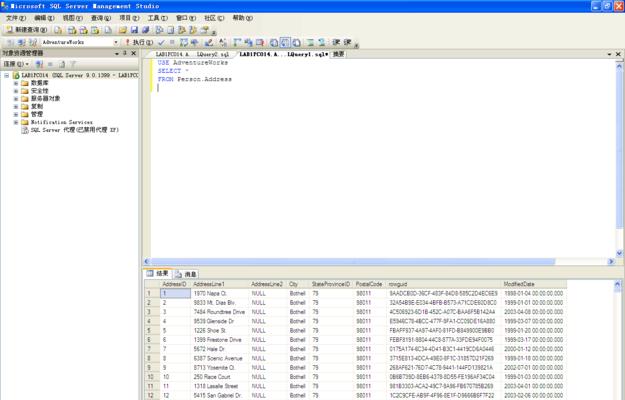
Task: Click the results grid scrollbar up arrow
Action: click(617, 284)
